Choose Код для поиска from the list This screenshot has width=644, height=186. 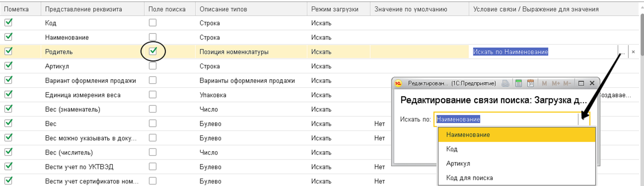pyautogui.click(x=517, y=178)
